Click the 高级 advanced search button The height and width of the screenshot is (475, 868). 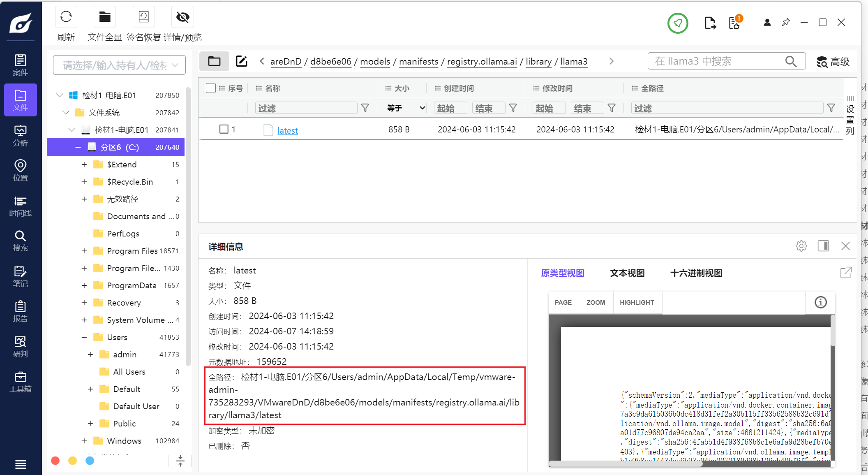[833, 62]
